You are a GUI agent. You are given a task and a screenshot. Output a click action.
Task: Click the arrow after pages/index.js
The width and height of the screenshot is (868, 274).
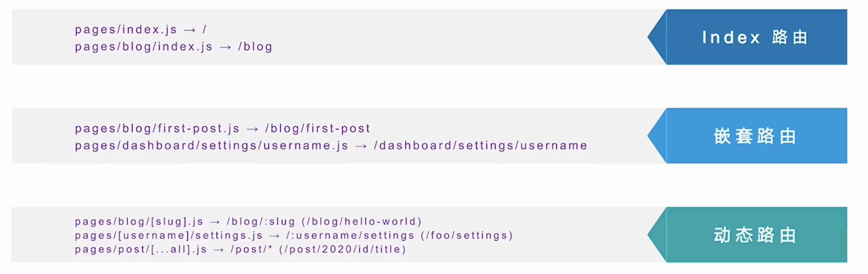190,30
